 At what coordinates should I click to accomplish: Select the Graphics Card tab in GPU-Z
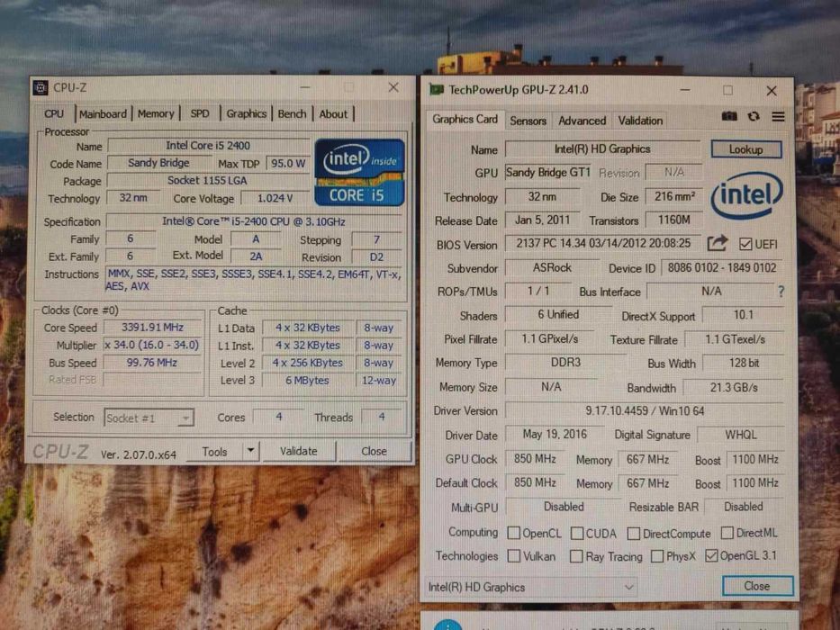click(x=465, y=119)
